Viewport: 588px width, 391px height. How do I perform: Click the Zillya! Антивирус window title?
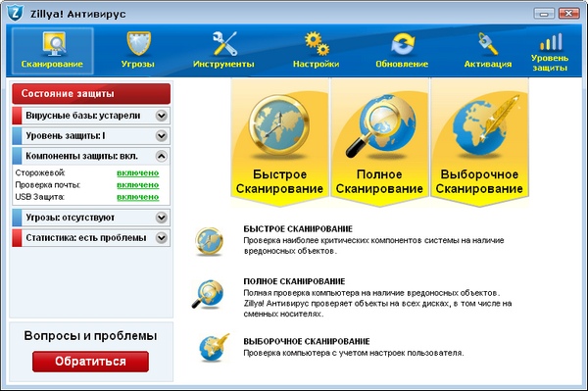78,14
